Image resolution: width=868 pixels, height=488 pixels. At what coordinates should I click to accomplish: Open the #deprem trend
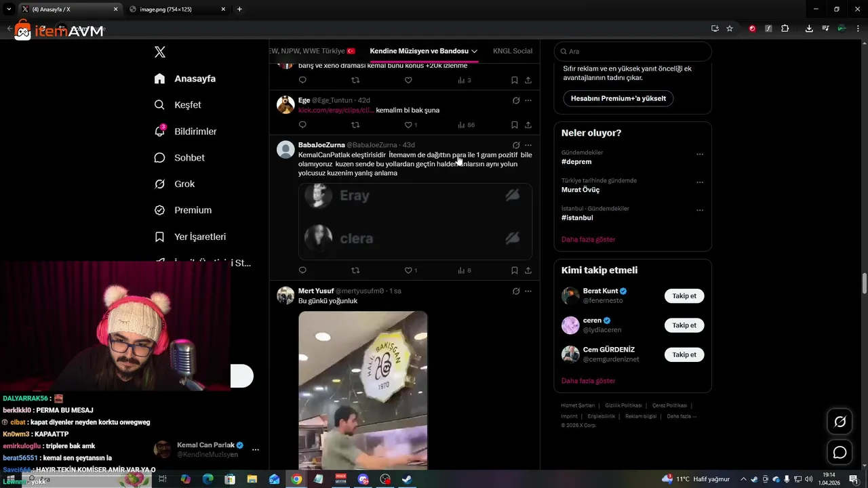(576, 162)
